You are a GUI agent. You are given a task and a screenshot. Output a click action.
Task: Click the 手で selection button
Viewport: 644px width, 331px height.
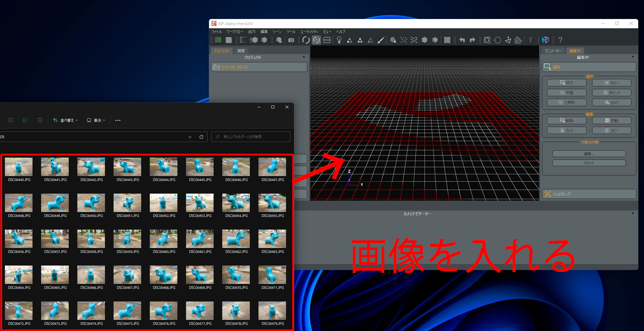pyautogui.click(x=567, y=83)
